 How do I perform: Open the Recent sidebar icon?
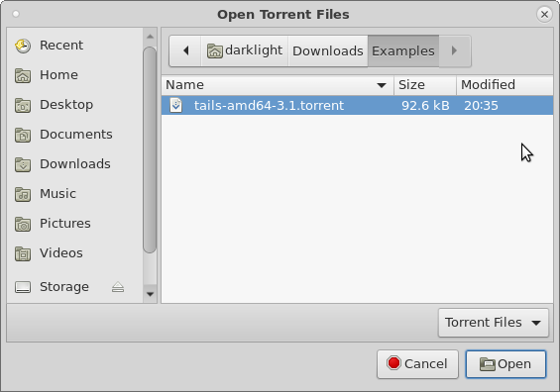(x=23, y=46)
